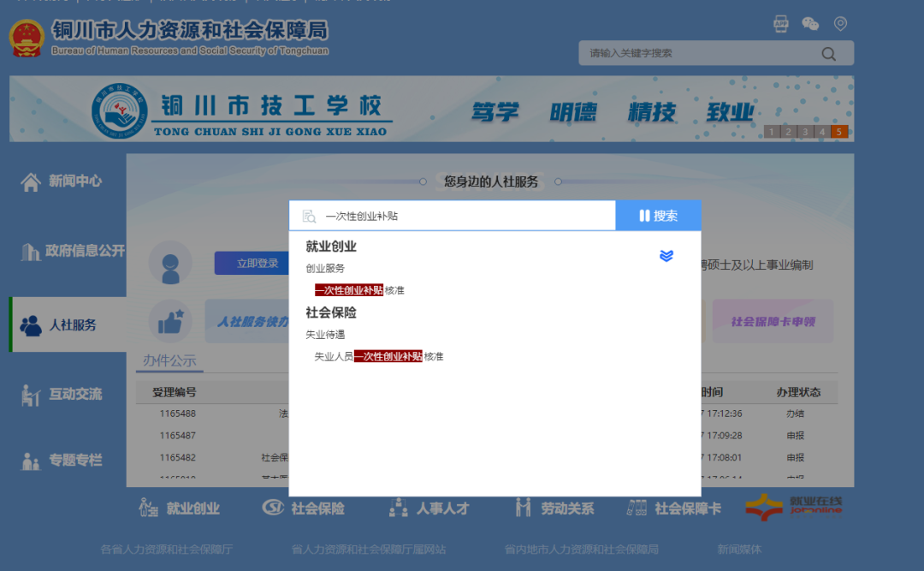Open 社会保障卡 in the bottom navigation

tap(688, 509)
